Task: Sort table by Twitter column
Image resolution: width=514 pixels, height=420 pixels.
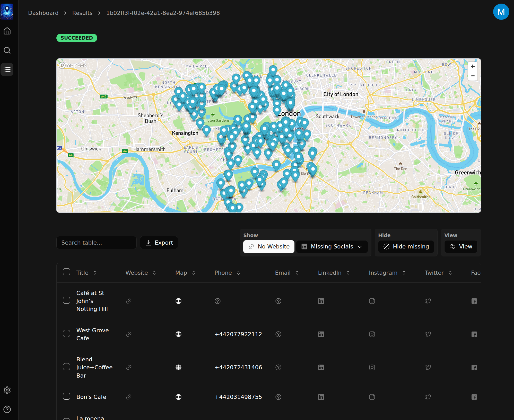Action: (438, 273)
